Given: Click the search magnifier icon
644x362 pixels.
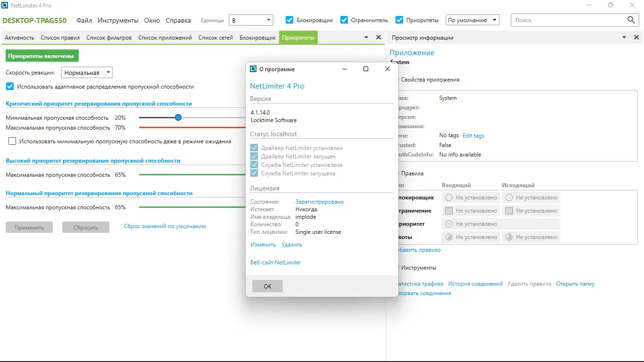Looking at the screenshot, I should pos(631,20).
